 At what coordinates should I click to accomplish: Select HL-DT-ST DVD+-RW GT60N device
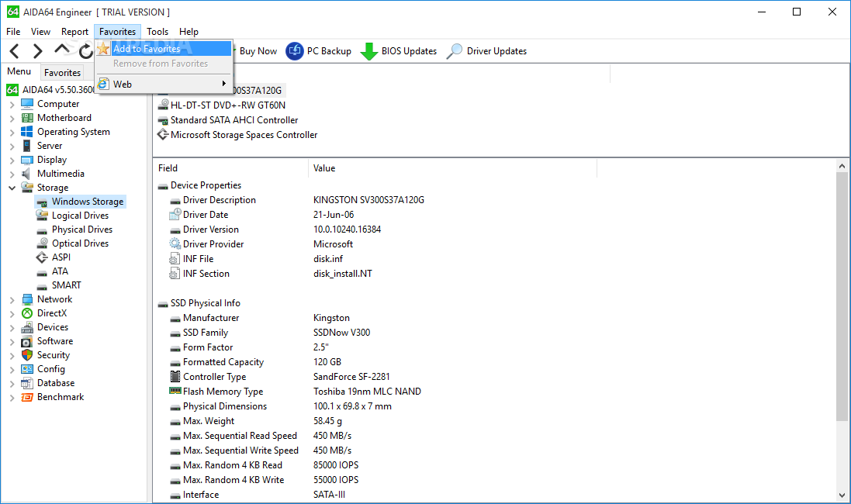[x=228, y=105]
